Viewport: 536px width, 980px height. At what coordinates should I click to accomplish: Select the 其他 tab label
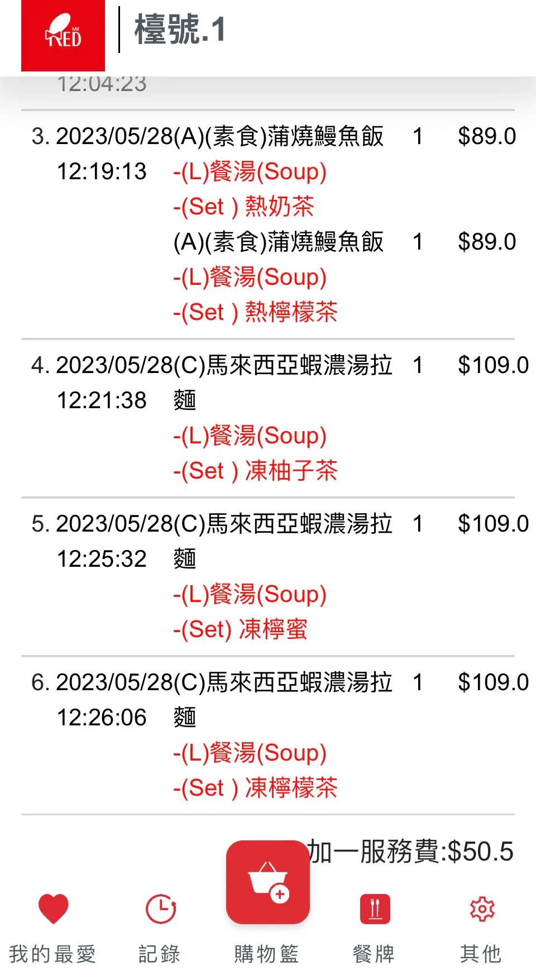point(482,954)
